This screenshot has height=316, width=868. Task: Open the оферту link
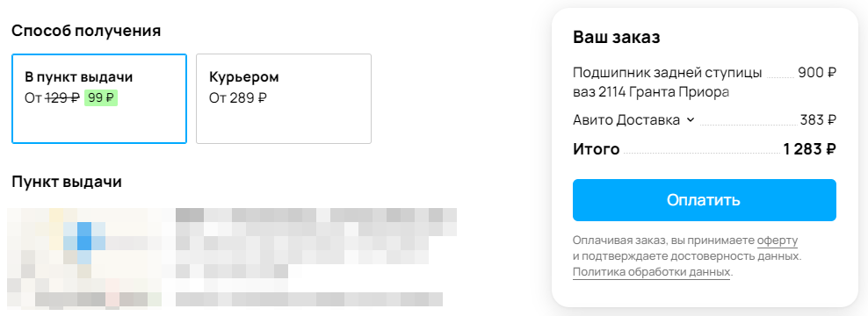point(778,241)
